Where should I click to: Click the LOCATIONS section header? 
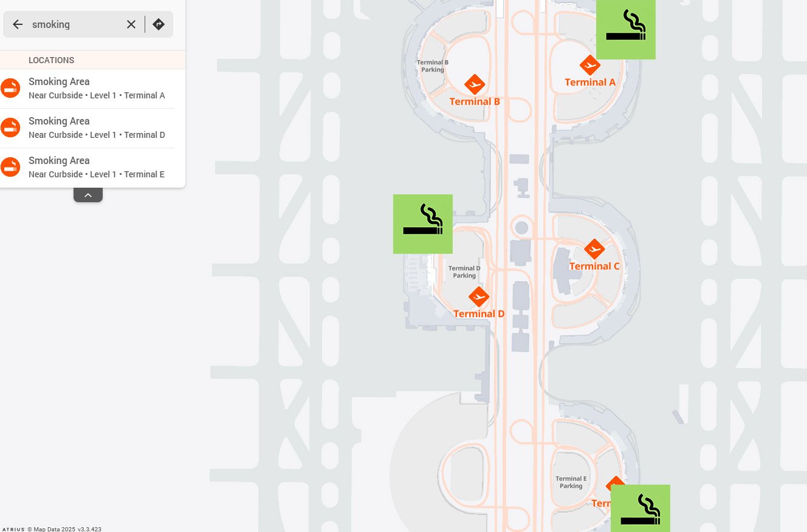(51, 60)
